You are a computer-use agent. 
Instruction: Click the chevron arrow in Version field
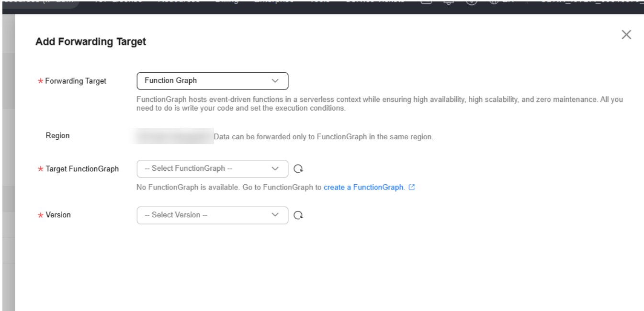pyautogui.click(x=275, y=215)
